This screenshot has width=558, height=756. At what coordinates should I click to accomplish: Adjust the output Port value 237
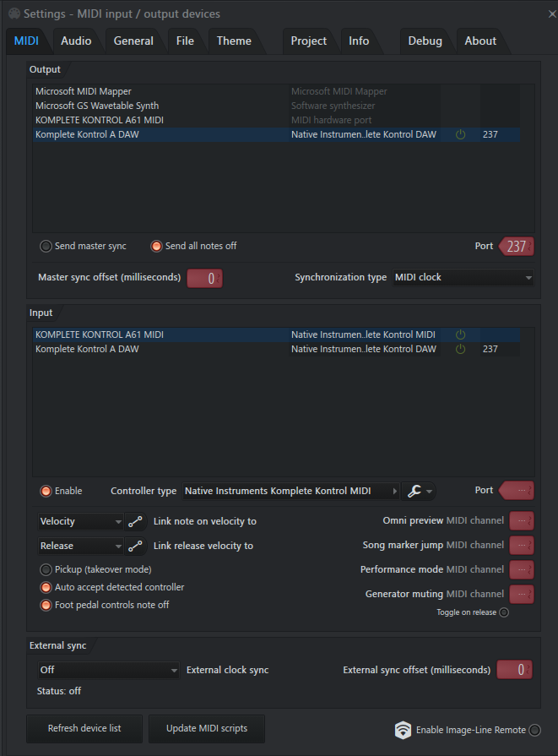(x=517, y=247)
